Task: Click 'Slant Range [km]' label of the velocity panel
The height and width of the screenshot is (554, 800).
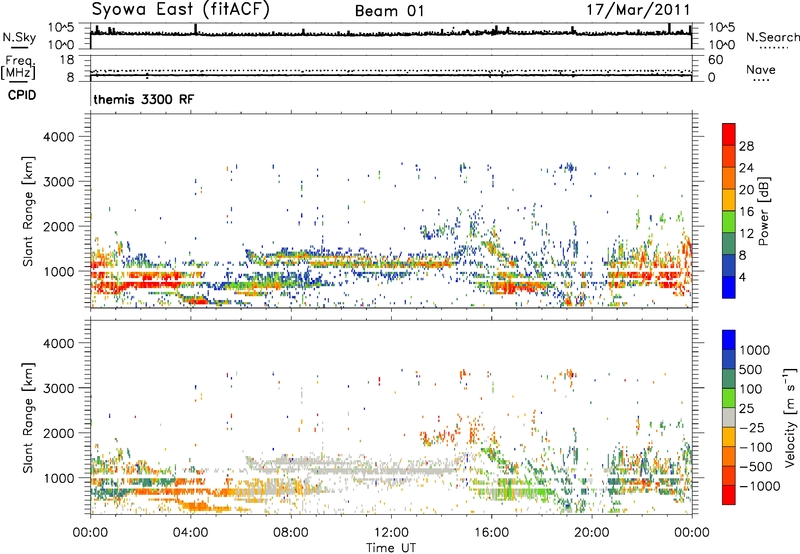Action: [x=28, y=418]
